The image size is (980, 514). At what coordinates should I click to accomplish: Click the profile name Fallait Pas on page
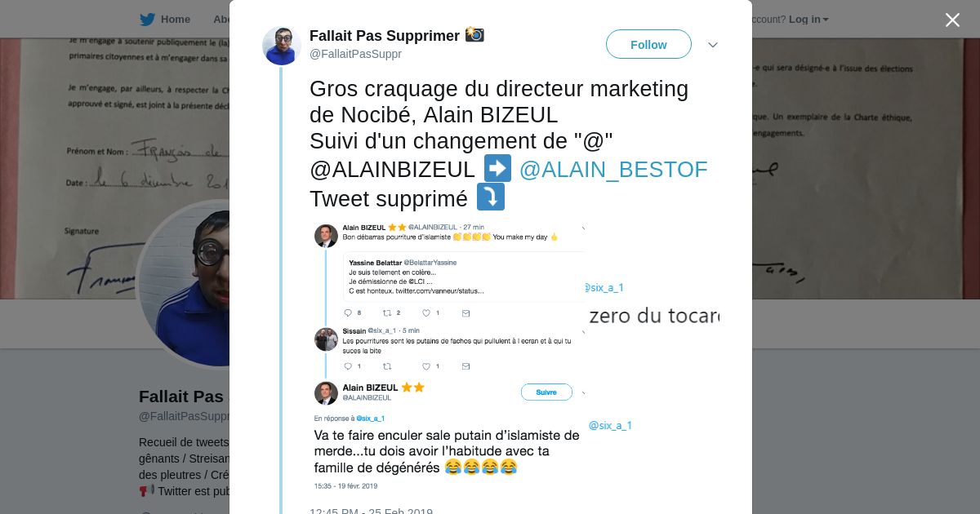tap(181, 397)
